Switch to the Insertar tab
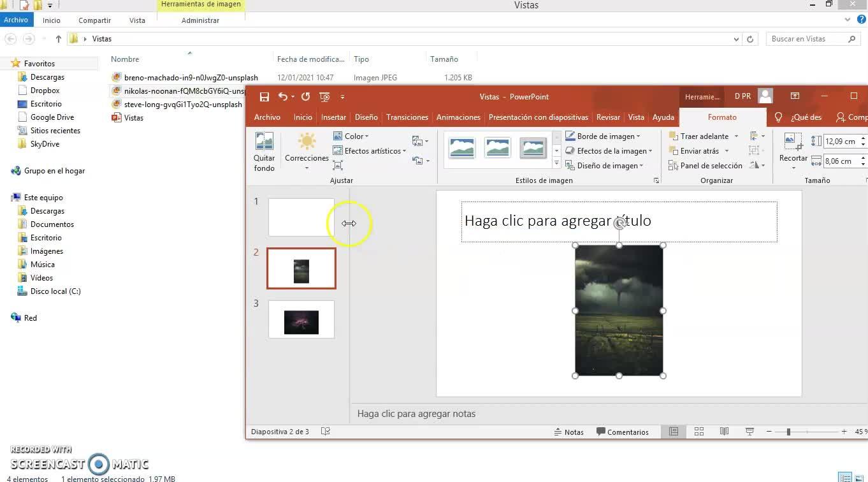868x482 pixels. [x=333, y=117]
